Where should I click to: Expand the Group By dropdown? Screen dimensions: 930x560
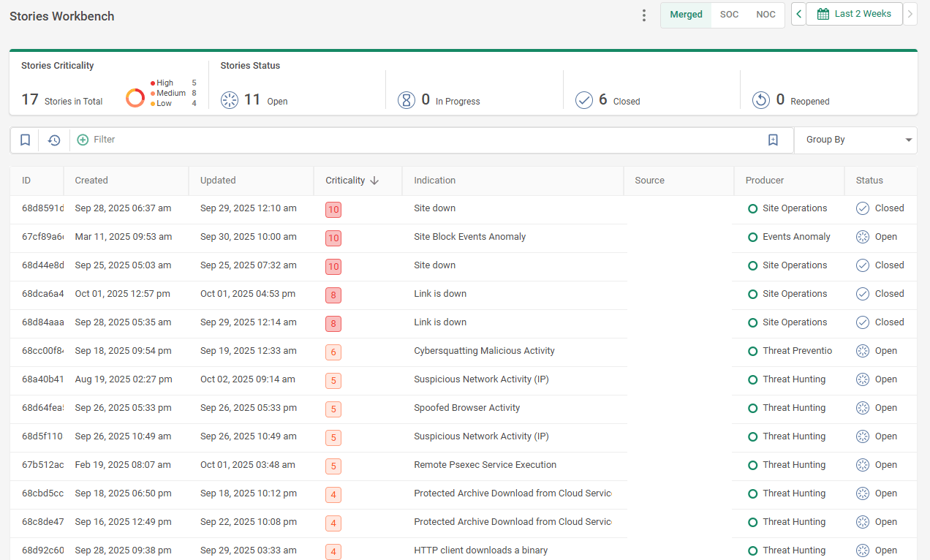[x=855, y=140]
